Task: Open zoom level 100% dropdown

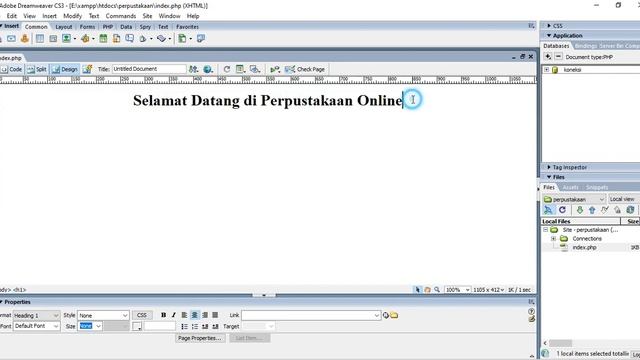Action: [x=457, y=290]
